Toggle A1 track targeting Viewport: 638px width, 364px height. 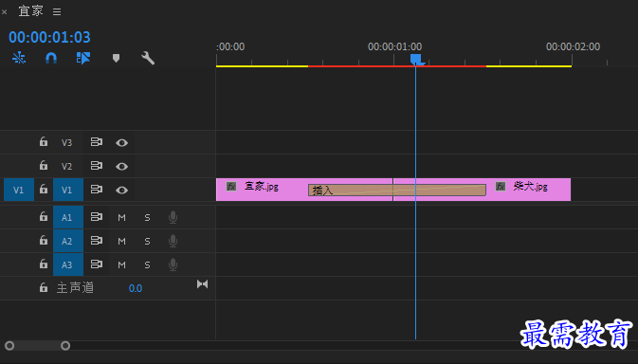pos(68,217)
